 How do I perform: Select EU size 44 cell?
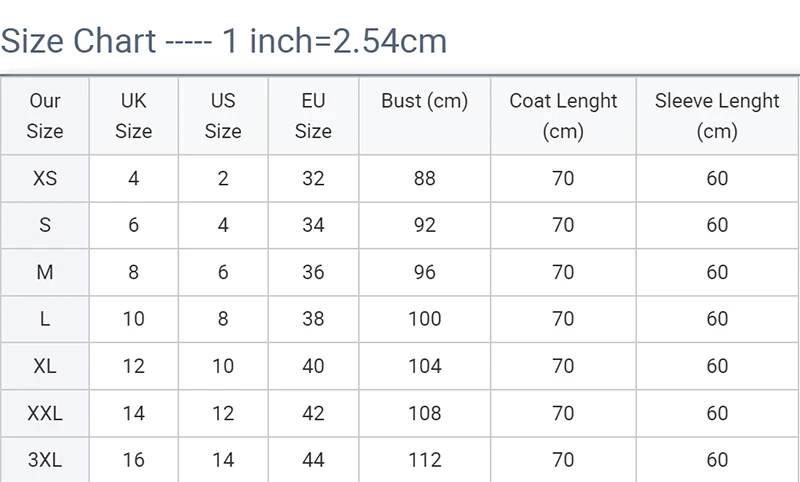tap(313, 460)
